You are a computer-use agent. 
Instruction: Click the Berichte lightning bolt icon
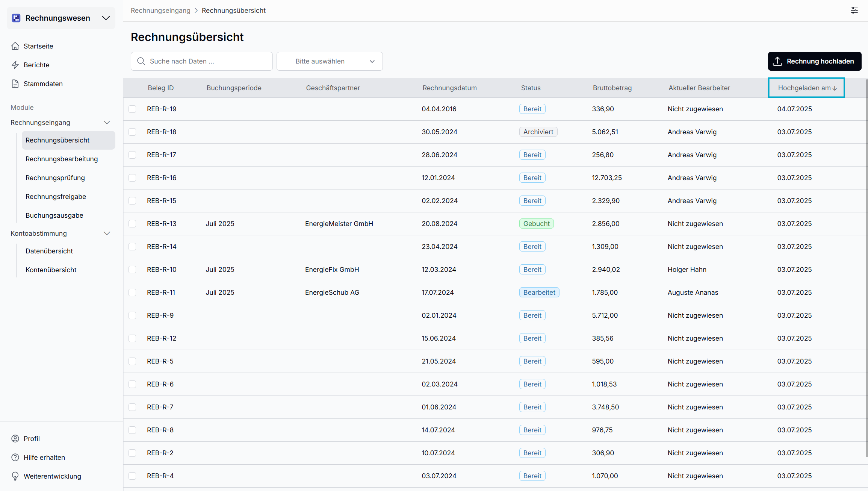tap(15, 65)
